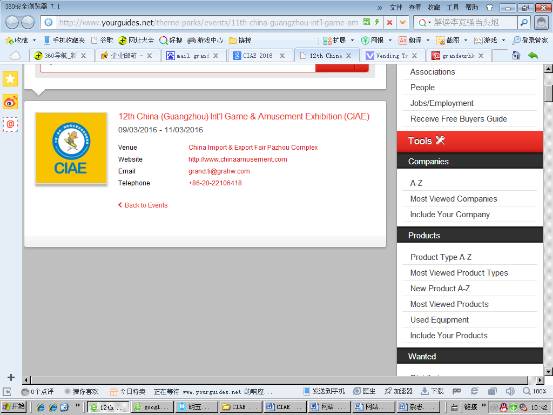
Task: Open the Weibo sidebar icon
Action: click(10, 102)
